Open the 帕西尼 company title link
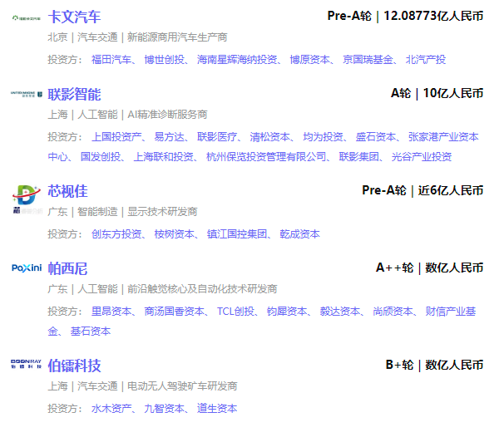 (67, 268)
